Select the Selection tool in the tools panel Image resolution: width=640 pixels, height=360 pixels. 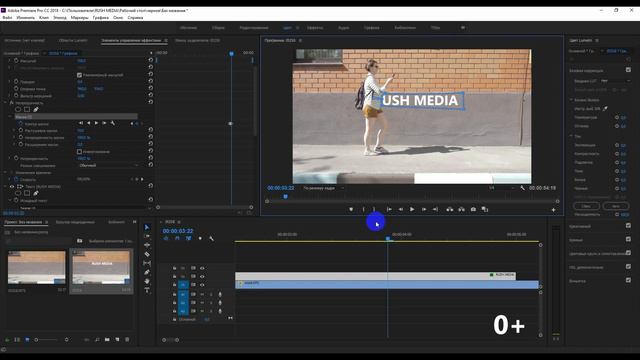pyautogui.click(x=147, y=227)
